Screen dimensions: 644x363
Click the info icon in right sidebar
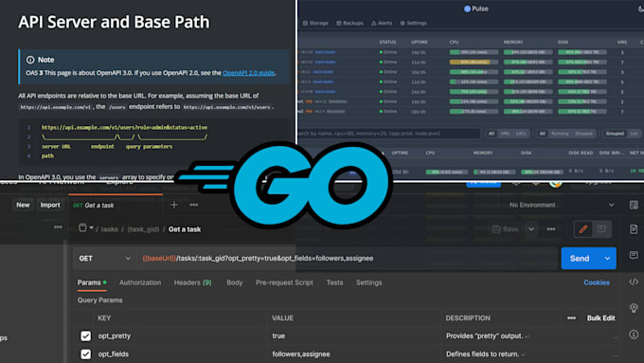click(634, 335)
